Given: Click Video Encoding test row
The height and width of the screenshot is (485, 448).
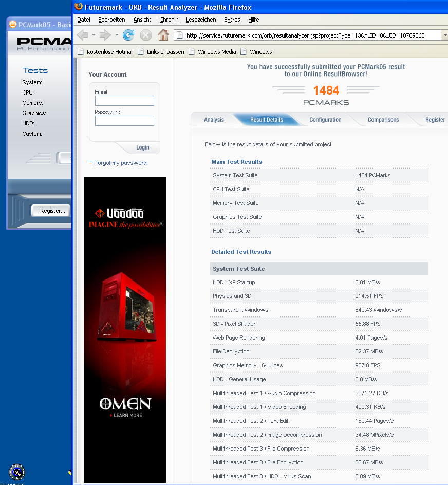Looking at the screenshot, I should point(319,407).
